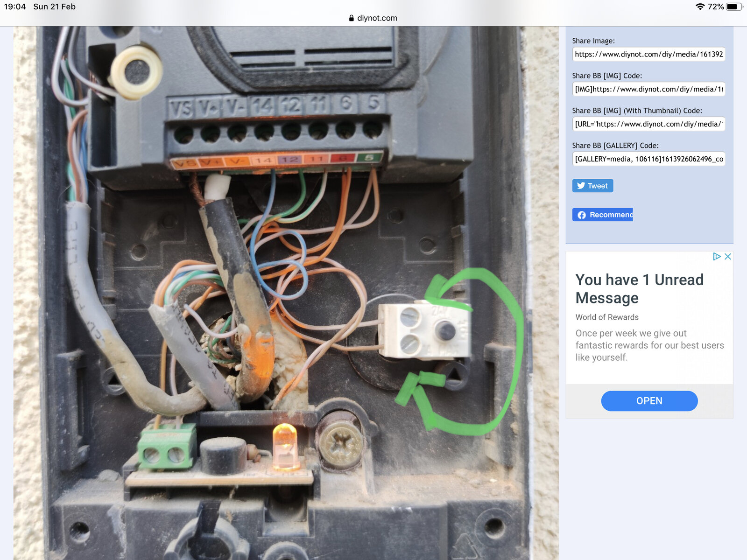
Task: Click the World of Rewards advertiser name
Action: (607, 317)
